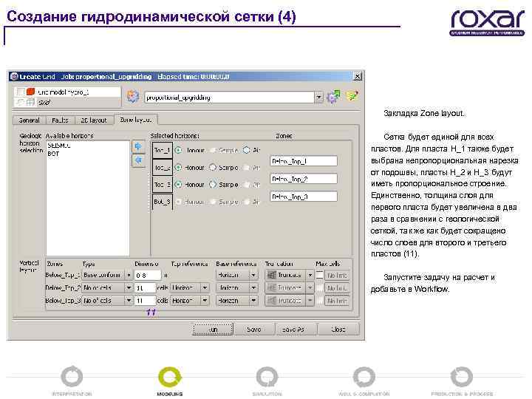Click the gear icon with green arrows
532x399 pixels.
point(333,97)
